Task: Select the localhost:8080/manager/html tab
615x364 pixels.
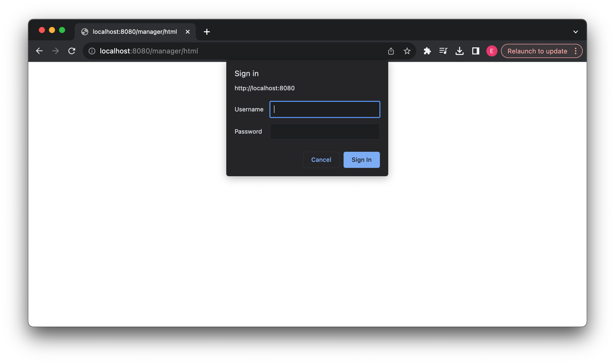Action: 135,32
